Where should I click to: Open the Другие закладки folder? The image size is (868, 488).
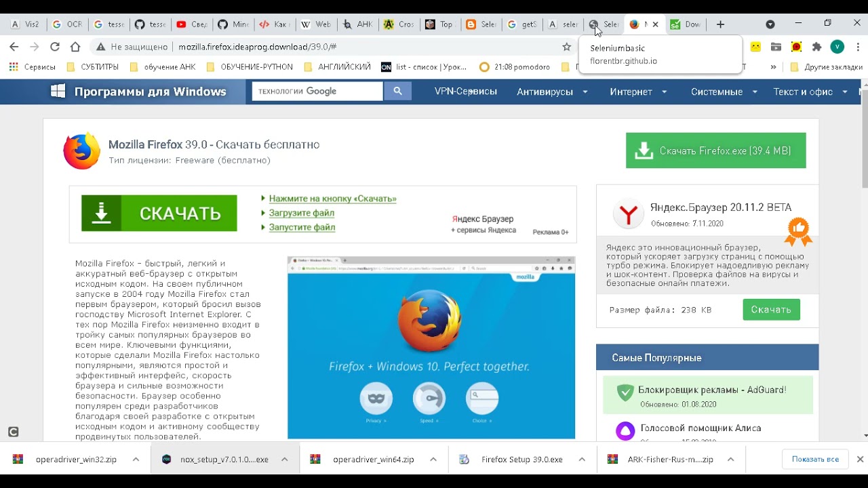[x=827, y=67]
